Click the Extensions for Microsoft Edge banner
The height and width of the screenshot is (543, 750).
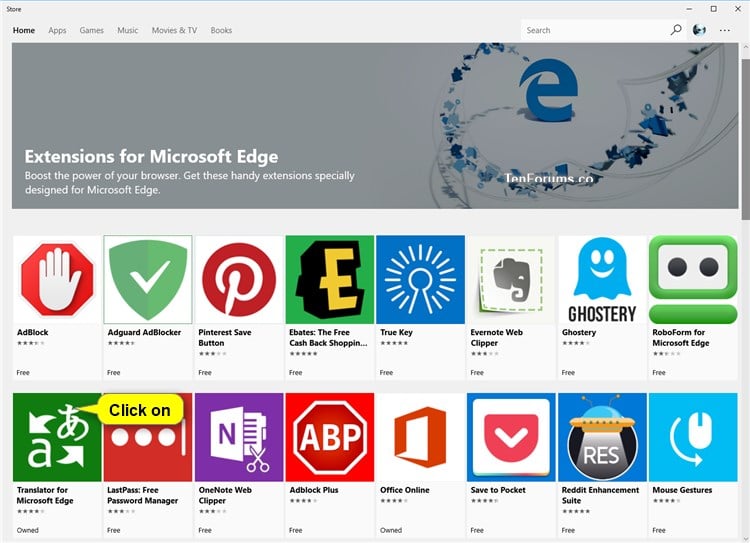pos(375,126)
